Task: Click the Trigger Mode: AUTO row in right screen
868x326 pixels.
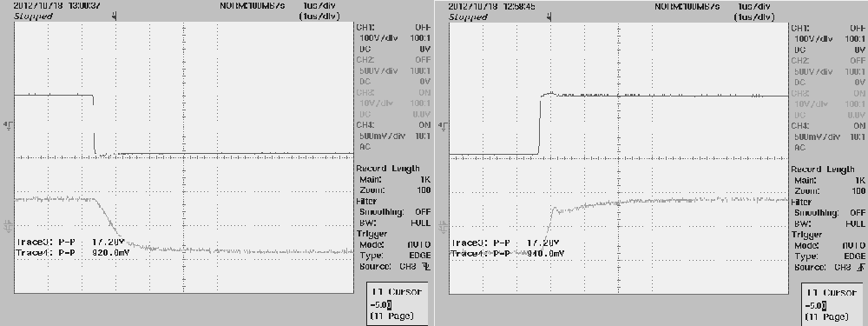Action: (x=831, y=245)
